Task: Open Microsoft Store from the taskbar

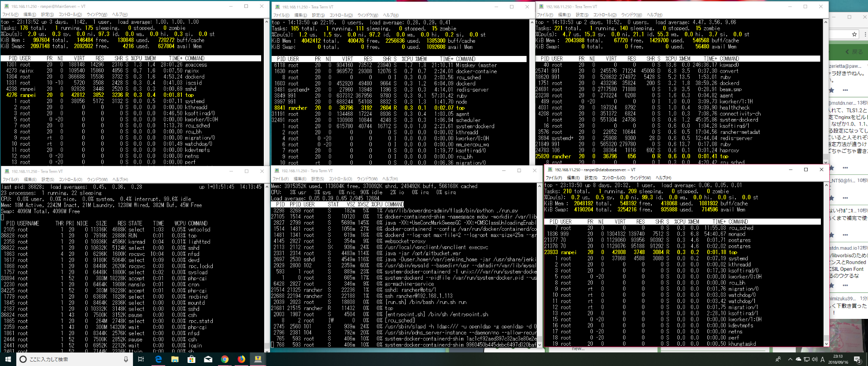Action: [x=191, y=359]
